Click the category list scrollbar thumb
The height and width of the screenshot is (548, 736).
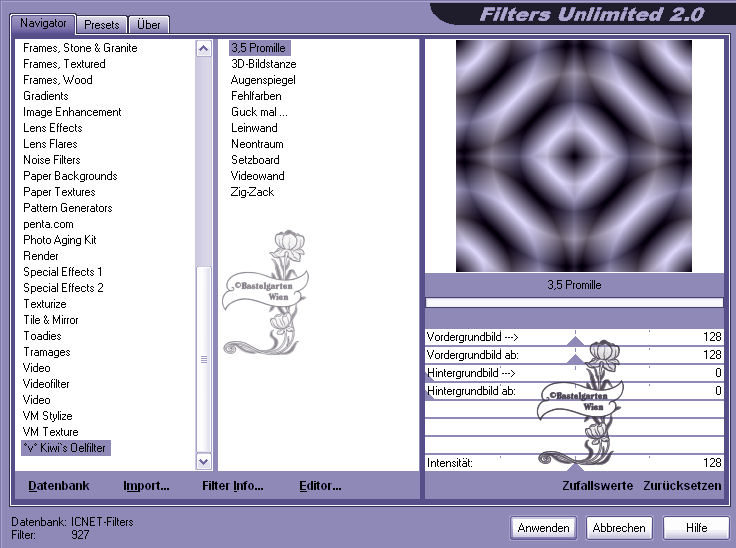coord(203,359)
